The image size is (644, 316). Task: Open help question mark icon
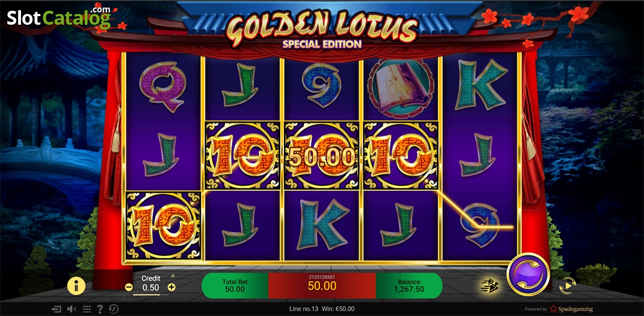pos(100,309)
